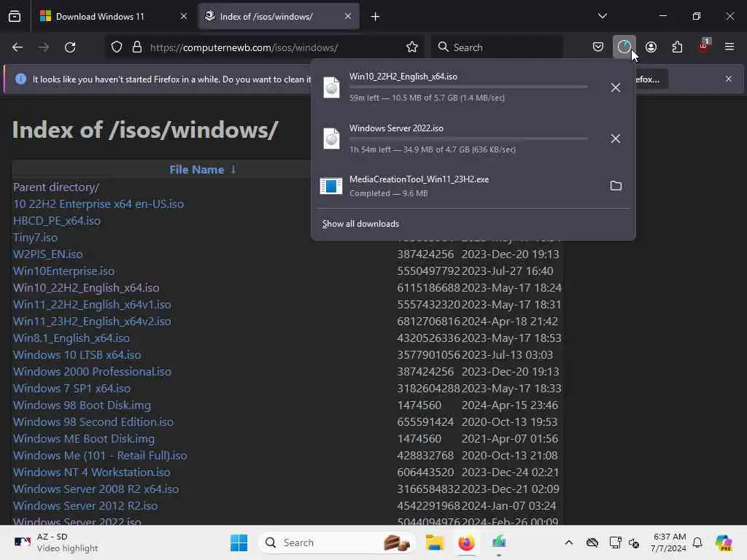Open Windows Server 2008 R2 x64.iso link

click(x=96, y=489)
